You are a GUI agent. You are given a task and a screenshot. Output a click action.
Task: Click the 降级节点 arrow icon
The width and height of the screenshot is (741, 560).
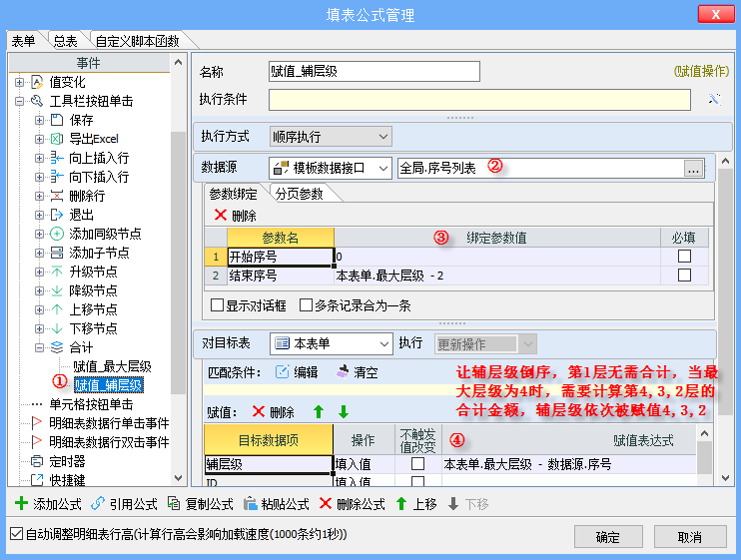pyautogui.click(x=57, y=290)
